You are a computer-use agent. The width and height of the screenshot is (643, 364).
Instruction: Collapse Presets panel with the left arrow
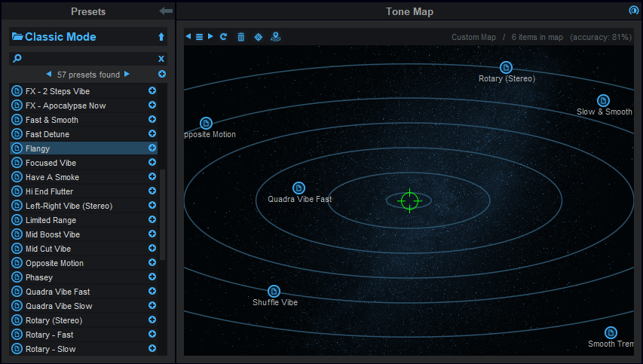[166, 11]
